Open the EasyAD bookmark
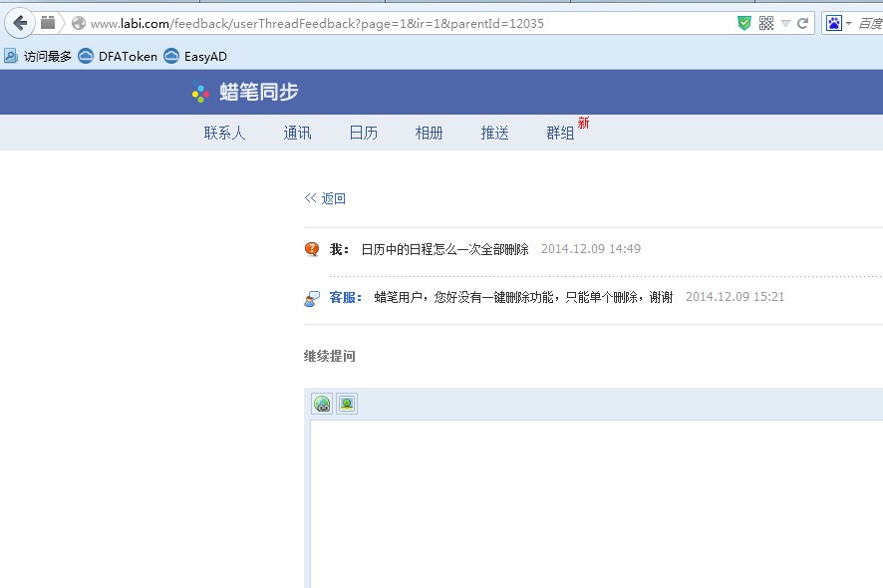 point(195,57)
